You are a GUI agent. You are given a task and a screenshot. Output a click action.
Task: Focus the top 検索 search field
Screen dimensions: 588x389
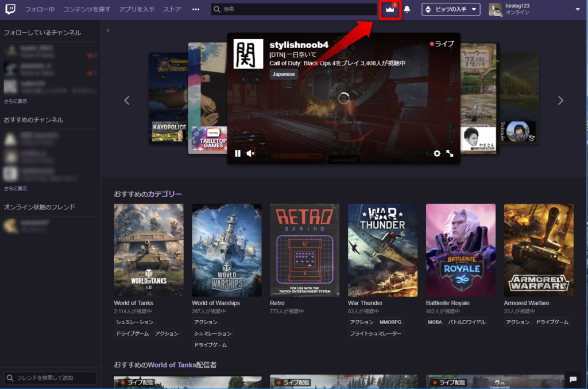[x=294, y=9]
